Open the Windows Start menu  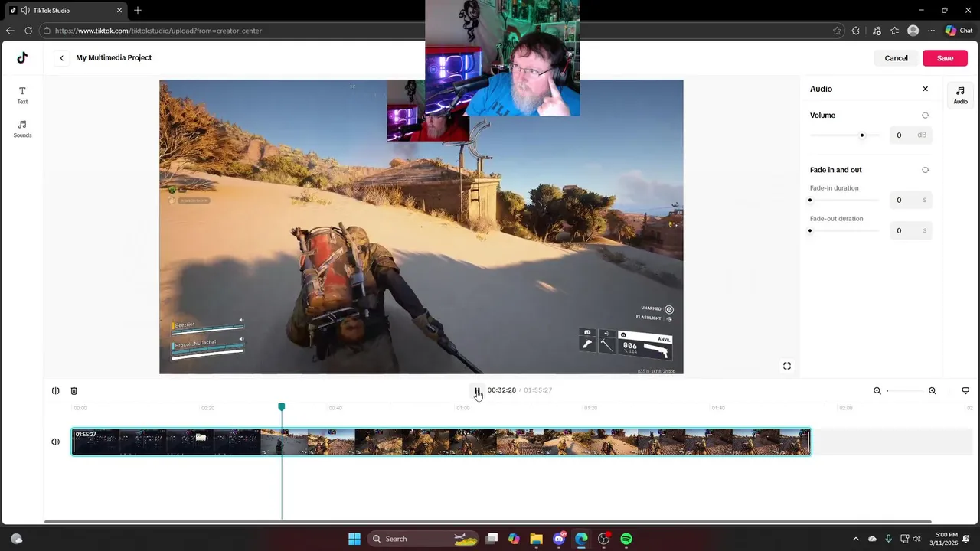[x=354, y=539]
